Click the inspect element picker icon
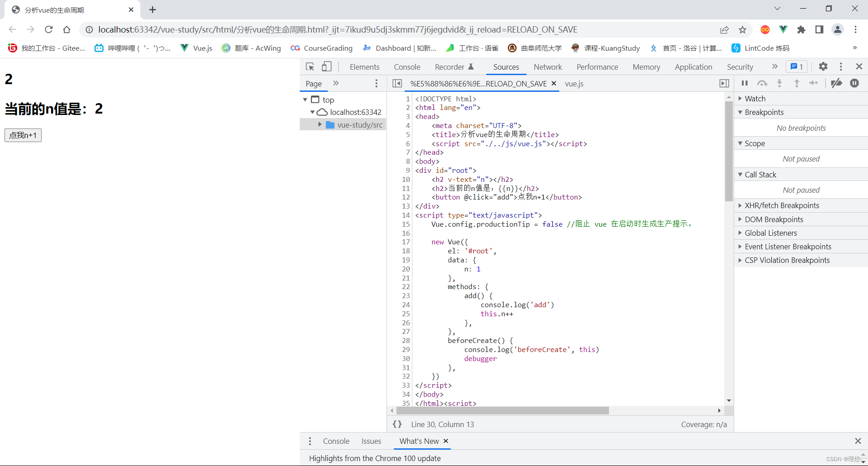Screen dimensions: 868x466 (310, 67)
